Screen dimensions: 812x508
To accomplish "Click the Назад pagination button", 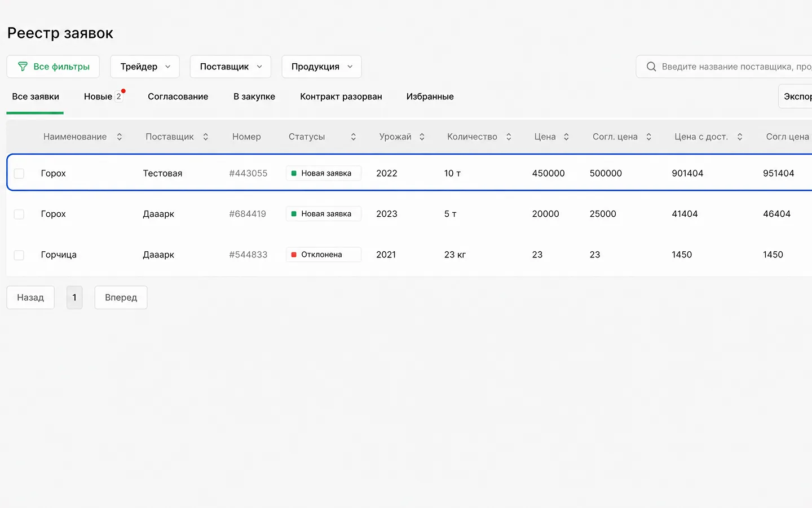I will click(30, 297).
